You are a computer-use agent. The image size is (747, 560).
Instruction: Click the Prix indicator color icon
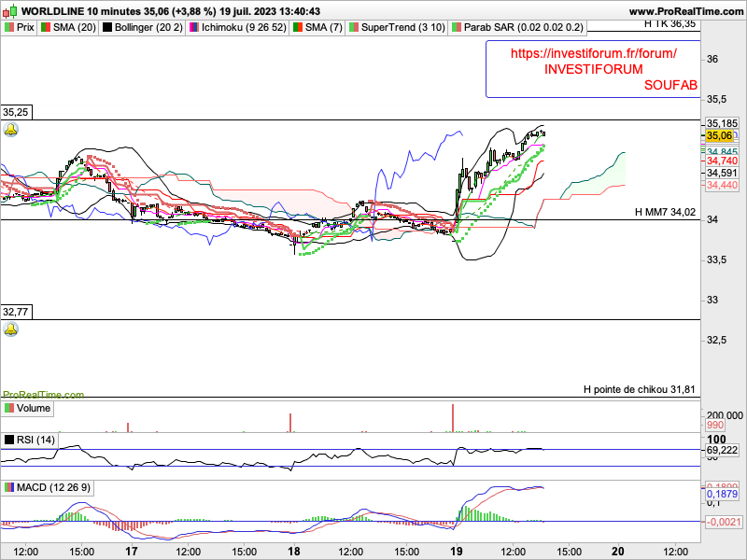(9, 28)
